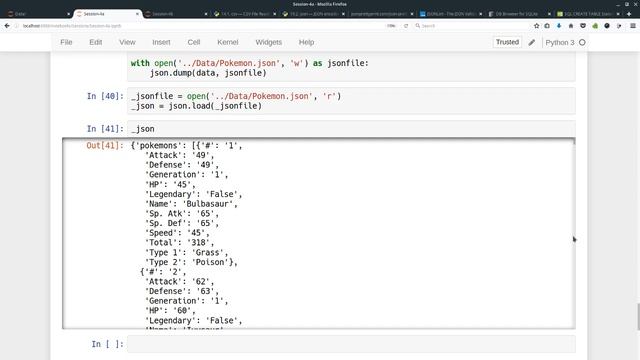Screen dimensions: 640x360
Task: Click the In [41] prompt label
Action: coord(105,129)
